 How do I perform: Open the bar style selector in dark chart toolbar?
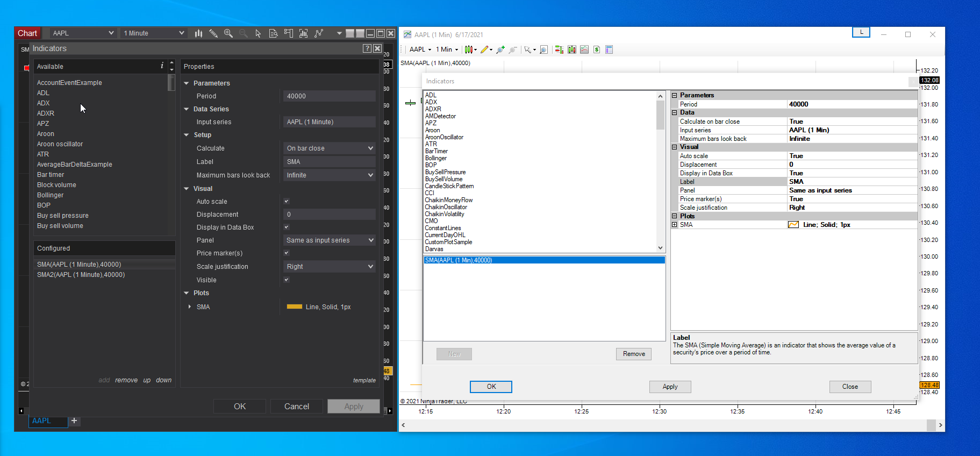click(x=198, y=33)
